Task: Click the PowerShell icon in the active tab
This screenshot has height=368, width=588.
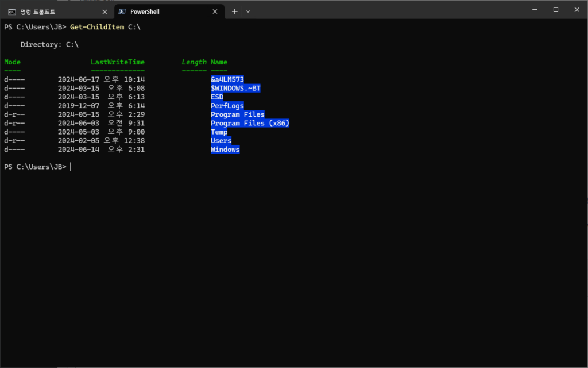Action: (122, 11)
